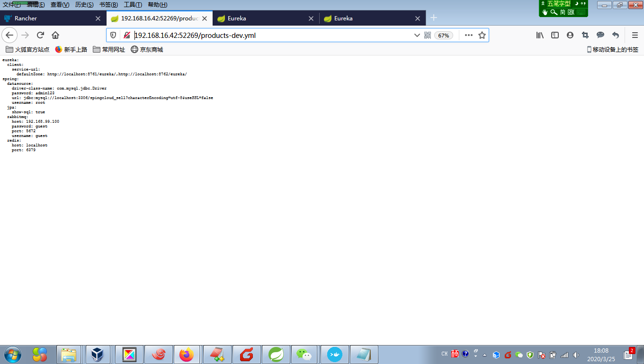
Task: Close the 192.168.16.42:52269 products tab
Action: [x=205, y=18]
